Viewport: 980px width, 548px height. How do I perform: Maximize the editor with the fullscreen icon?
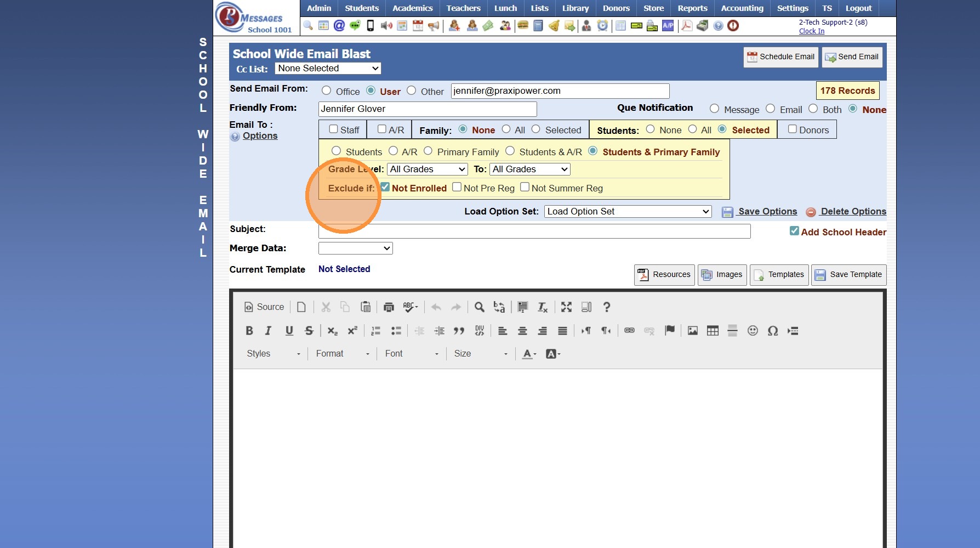(566, 307)
